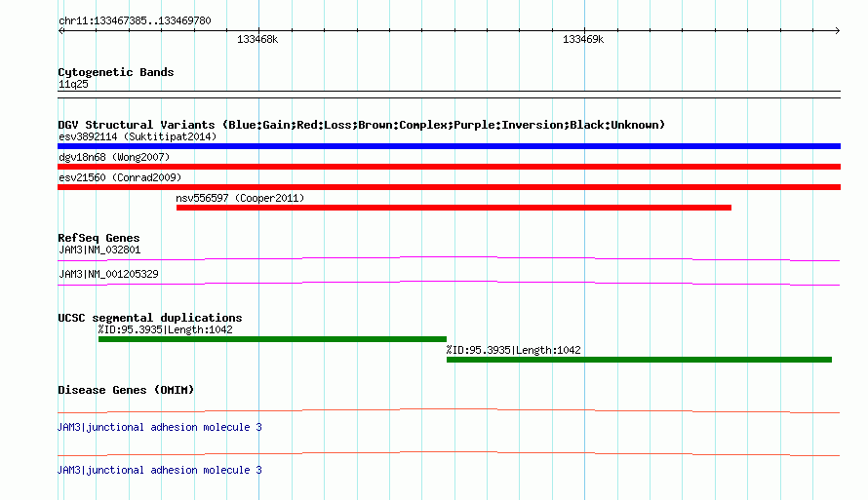The width and height of the screenshot is (868, 500).
Task: Open the second JAM3 junctional adhesion molecule link
Action: pos(160,470)
